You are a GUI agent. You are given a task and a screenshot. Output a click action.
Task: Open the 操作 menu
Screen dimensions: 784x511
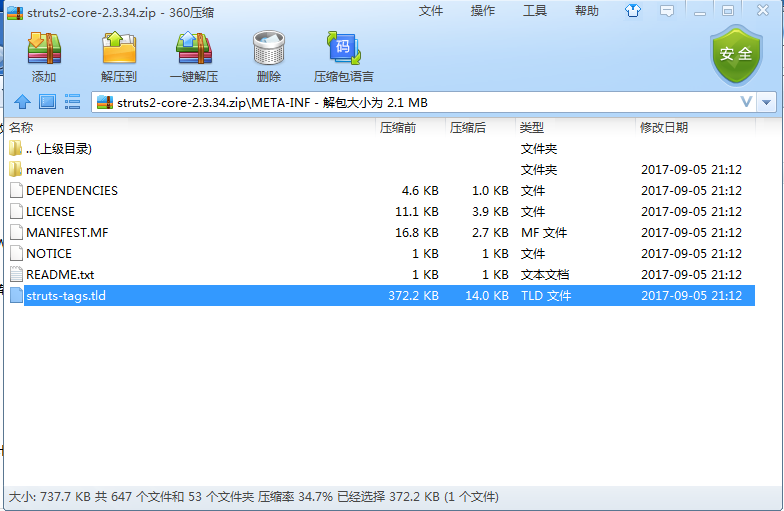click(x=482, y=11)
